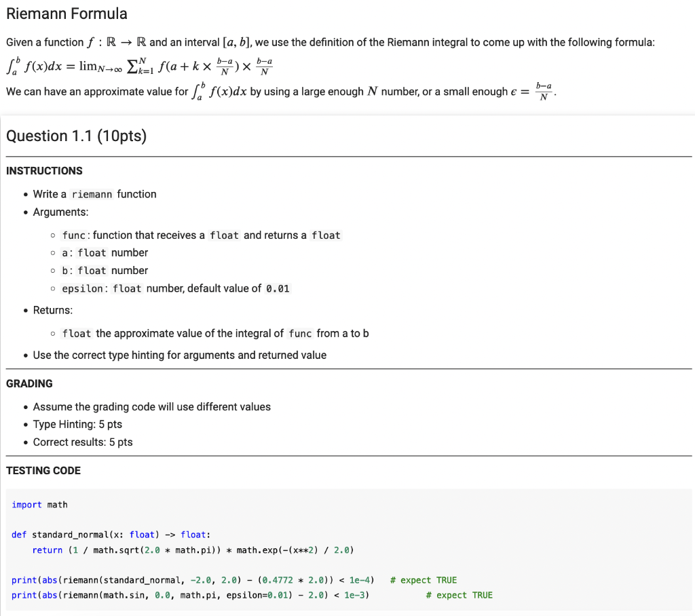
Task: Select the inline code snippet riemann
Action: coord(92,194)
